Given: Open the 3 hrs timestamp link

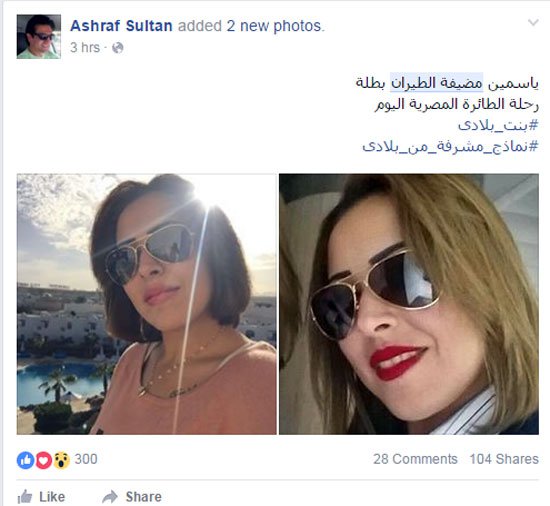Looking at the screenshot, I should coord(85,47).
